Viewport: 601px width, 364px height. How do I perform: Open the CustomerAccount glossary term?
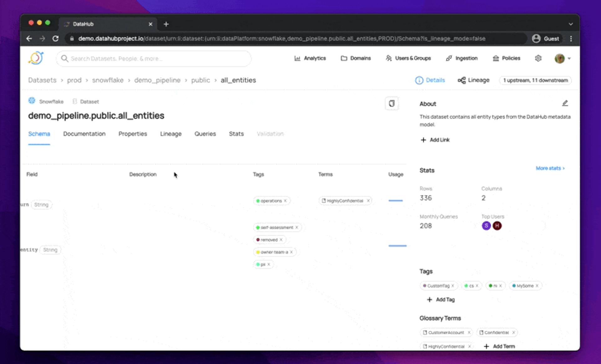coord(446,333)
